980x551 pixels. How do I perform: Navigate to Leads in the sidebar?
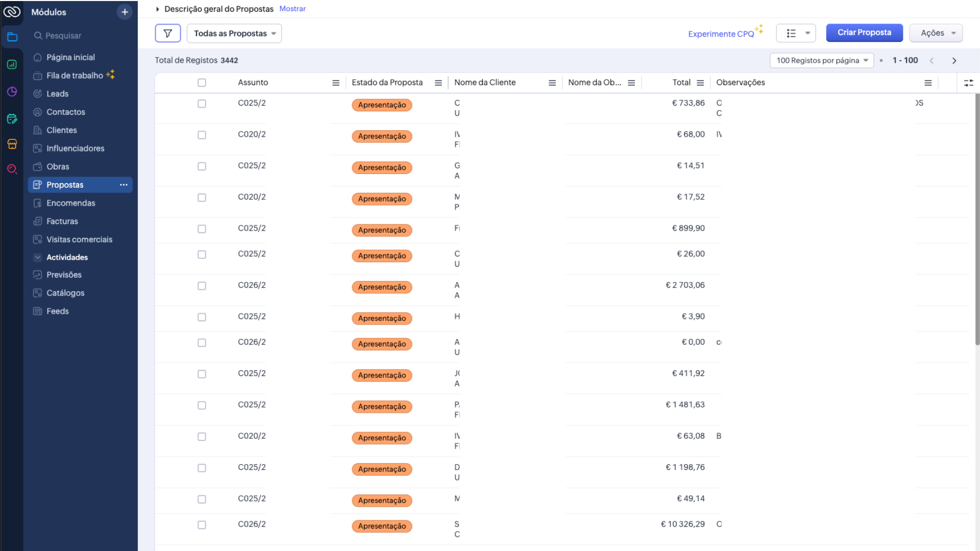coord(57,94)
